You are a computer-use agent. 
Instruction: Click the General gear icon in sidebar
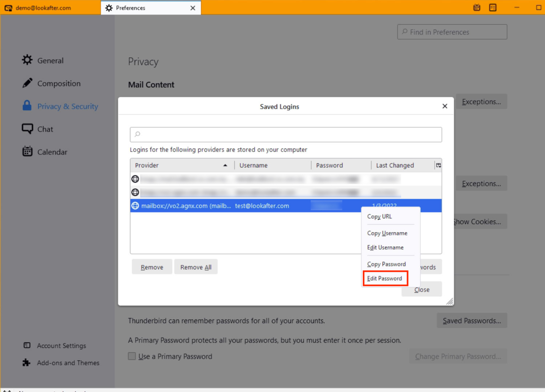coord(27,60)
